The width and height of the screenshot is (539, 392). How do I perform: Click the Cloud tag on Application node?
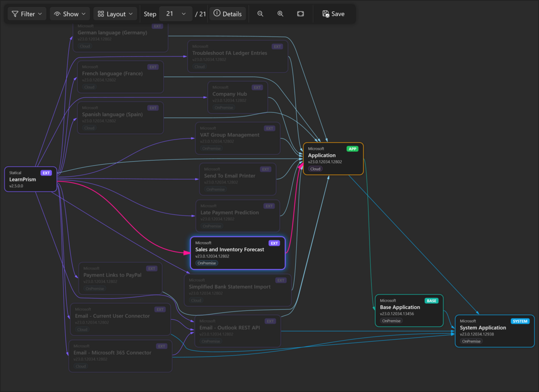[315, 169]
